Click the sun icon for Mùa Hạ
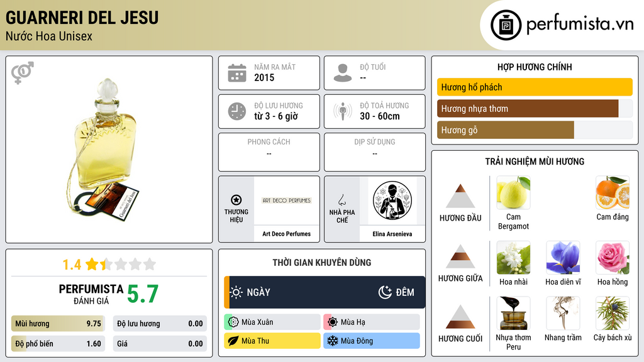The image size is (644, 362). 333,322
